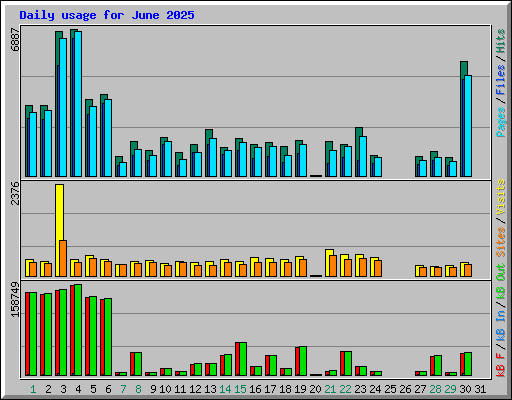Click the cyan Pages bar for day 30
Image resolution: width=512 pixels, height=400 pixels.
point(468,126)
